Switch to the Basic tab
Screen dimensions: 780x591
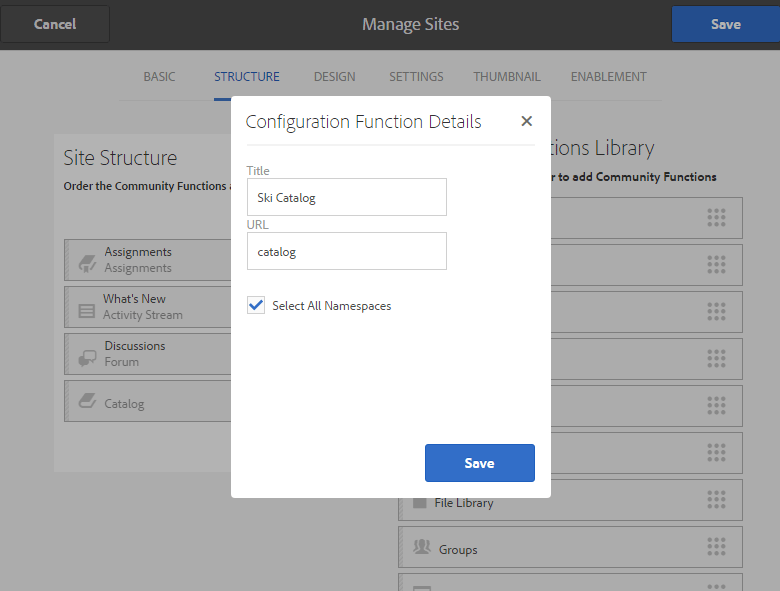(x=159, y=77)
